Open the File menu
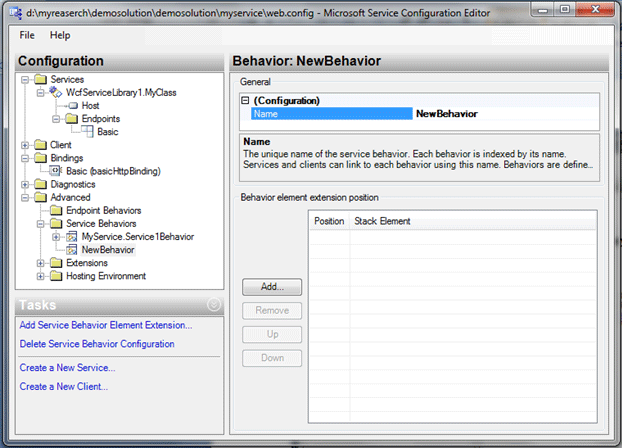Image resolution: width=622 pixels, height=448 pixels. pos(27,35)
